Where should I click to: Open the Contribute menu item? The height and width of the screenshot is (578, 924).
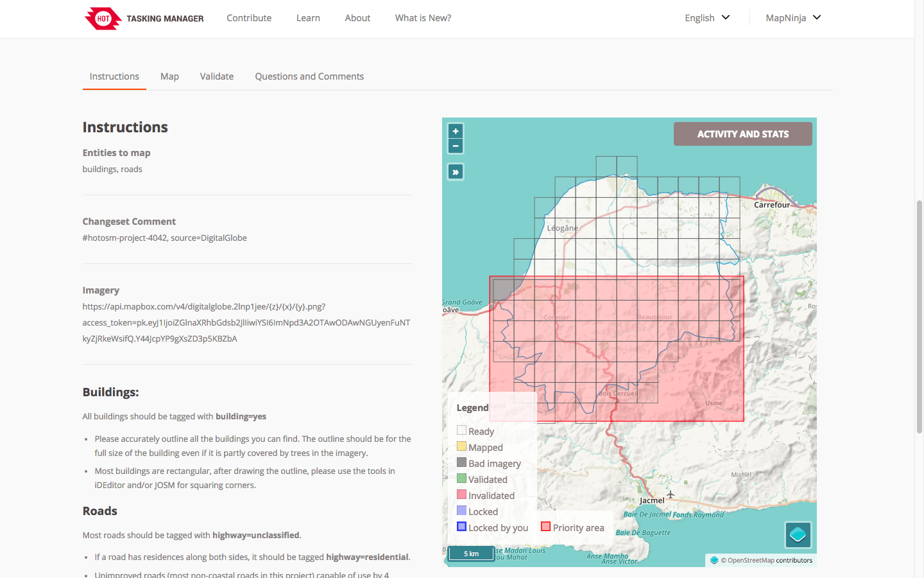coord(249,18)
